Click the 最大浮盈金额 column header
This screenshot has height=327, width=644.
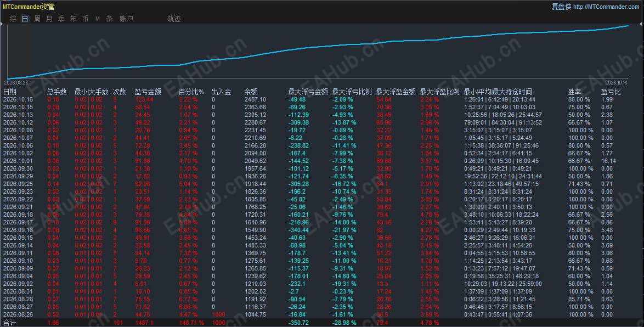click(x=396, y=92)
